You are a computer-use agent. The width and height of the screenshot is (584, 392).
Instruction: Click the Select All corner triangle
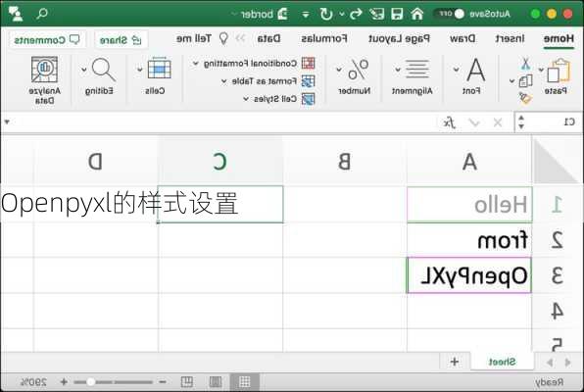tap(556, 161)
